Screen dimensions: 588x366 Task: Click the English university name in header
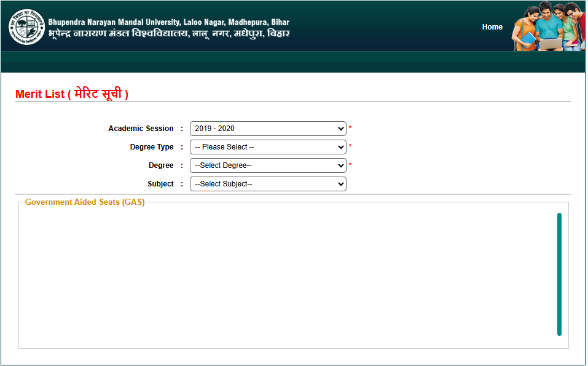tap(169, 22)
